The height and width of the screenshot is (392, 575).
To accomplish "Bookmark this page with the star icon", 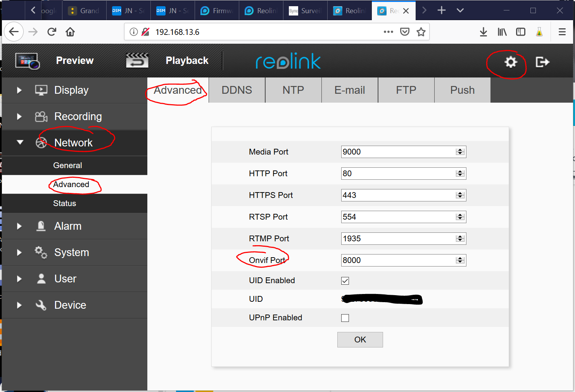I will [x=421, y=32].
